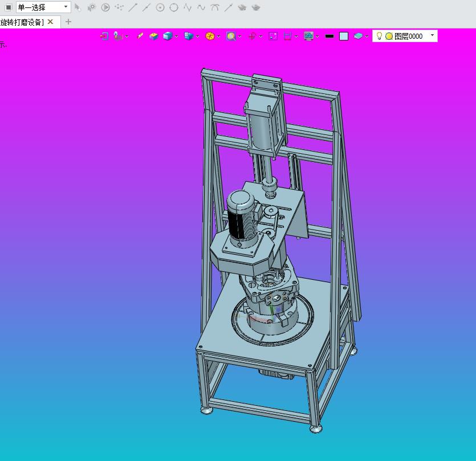Expand the monitor icon dropdown arrow
The width and height of the screenshot is (476, 461).
pyautogui.click(x=317, y=36)
